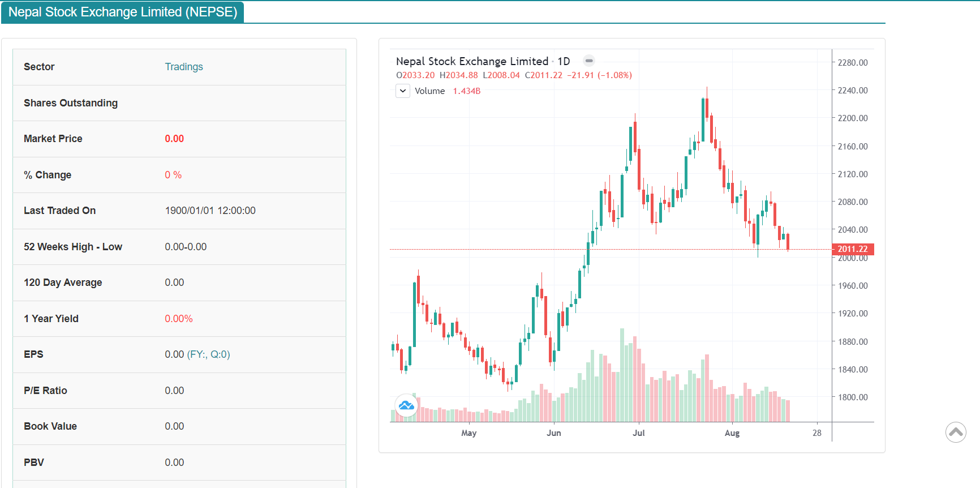Image resolution: width=980 pixels, height=488 pixels.
Task: Click the Aug marker on time axis
Action: click(732, 433)
